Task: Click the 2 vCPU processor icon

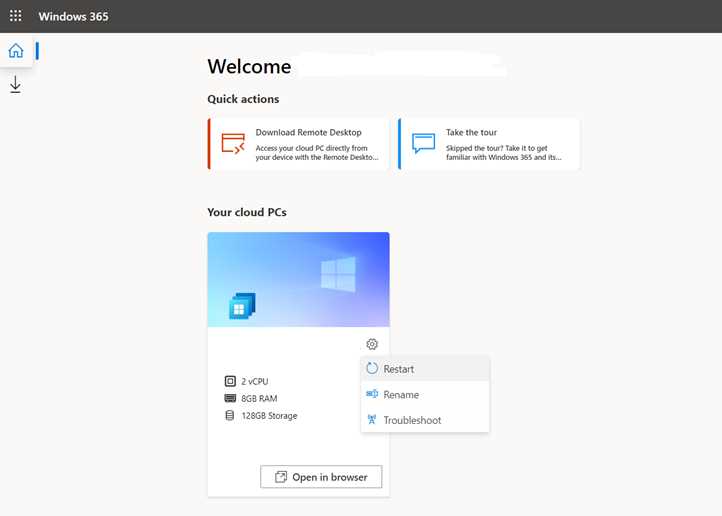Action: (230, 381)
